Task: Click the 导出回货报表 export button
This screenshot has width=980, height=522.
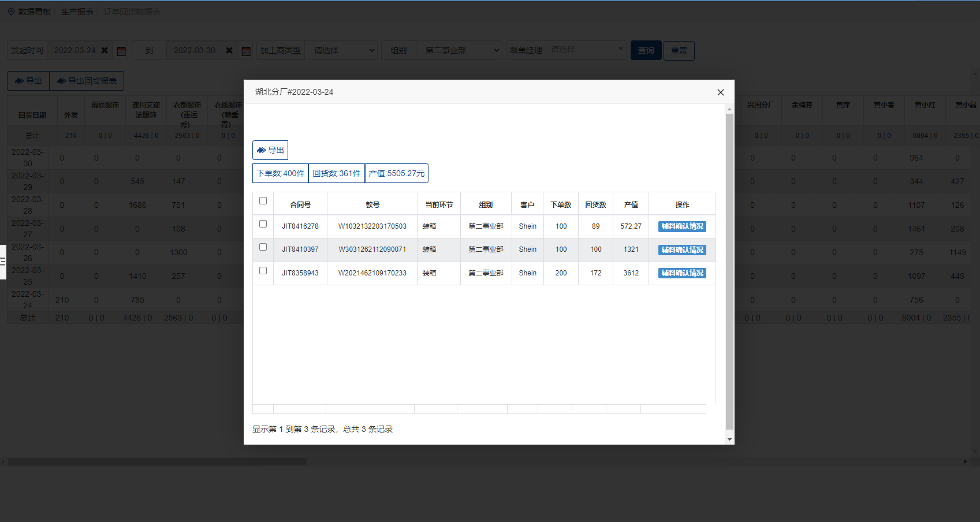Action: [87, 81]
